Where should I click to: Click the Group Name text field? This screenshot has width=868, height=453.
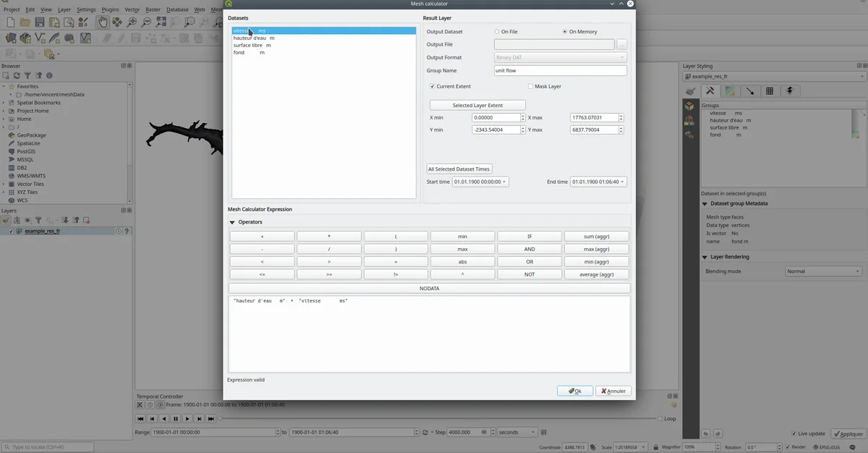coord(560,71)
